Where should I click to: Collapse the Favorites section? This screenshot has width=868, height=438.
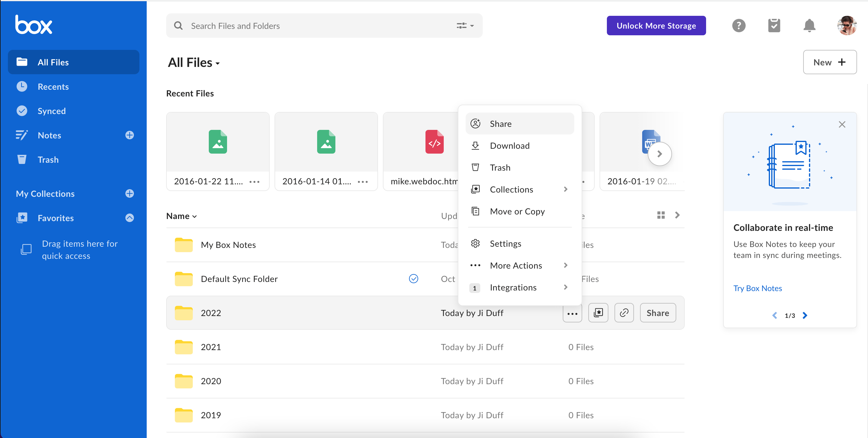130,218
